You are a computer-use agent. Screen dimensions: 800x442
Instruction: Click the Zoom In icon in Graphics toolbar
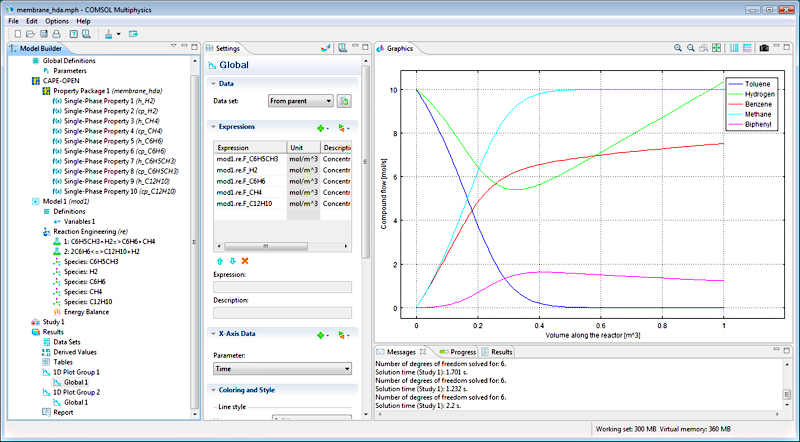(x=678, y=48)
